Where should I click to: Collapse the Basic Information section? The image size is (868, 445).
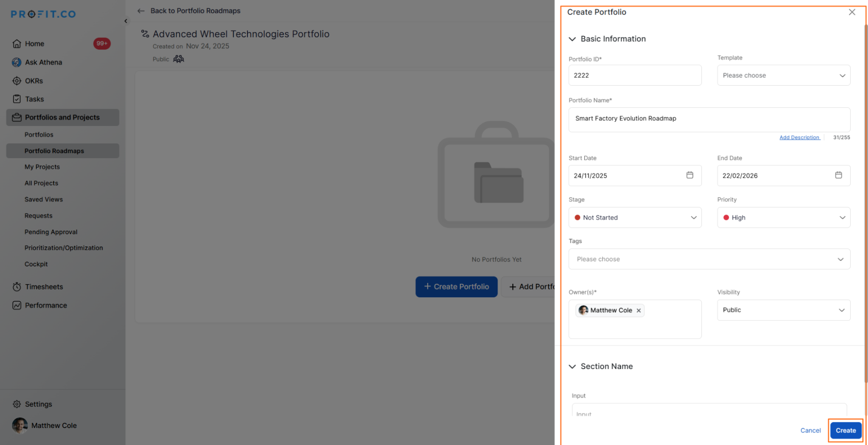(x=572, y=39)
